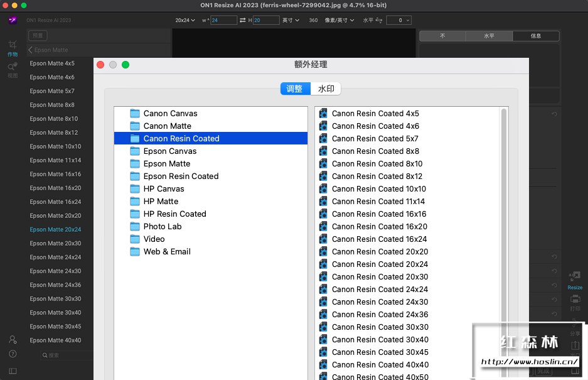Open the 20x24 size preset dropdown
This screenshot has height=380, width=588.
click(185, 20)
